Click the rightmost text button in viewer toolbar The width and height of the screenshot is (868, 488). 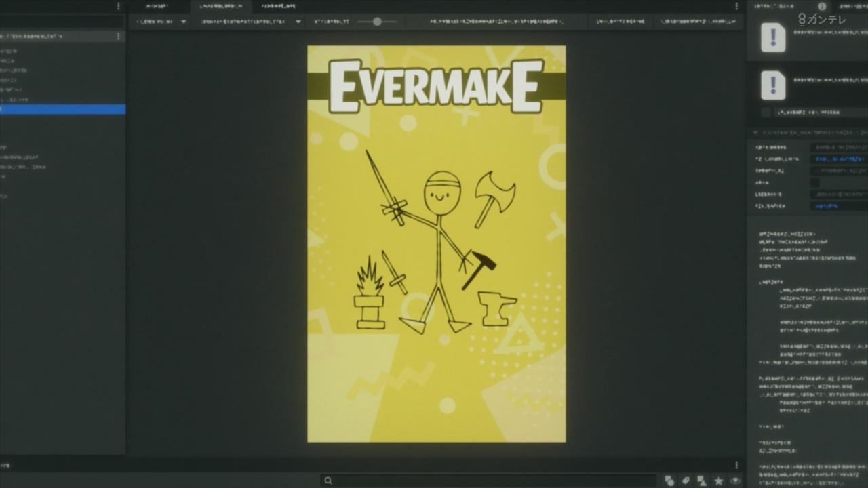pos(697,22)
